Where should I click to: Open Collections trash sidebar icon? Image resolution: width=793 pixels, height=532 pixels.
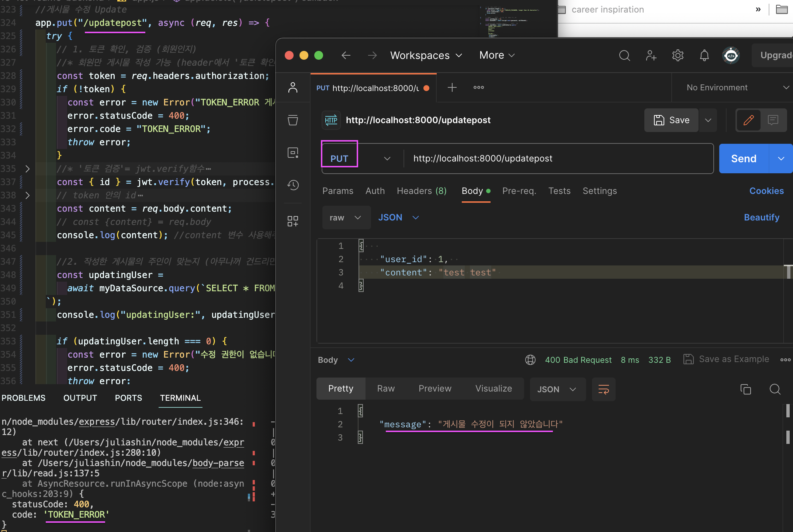293,120
